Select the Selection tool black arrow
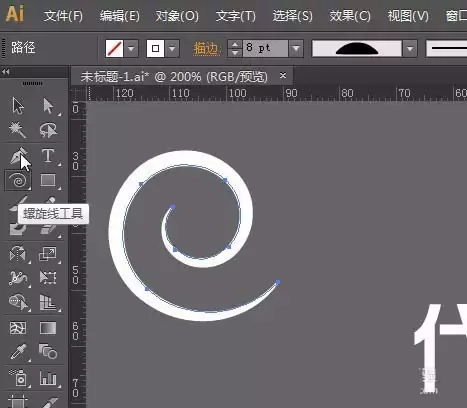Screen dimensions: 467x408 18,106
